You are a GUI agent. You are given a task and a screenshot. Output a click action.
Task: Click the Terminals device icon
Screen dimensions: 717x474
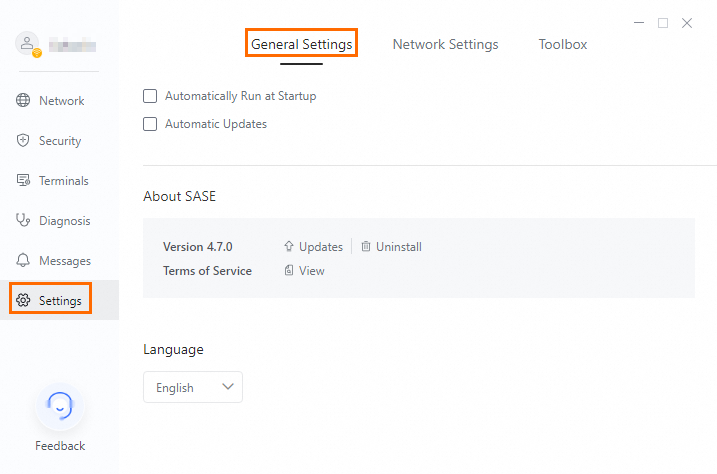point(23,181)
